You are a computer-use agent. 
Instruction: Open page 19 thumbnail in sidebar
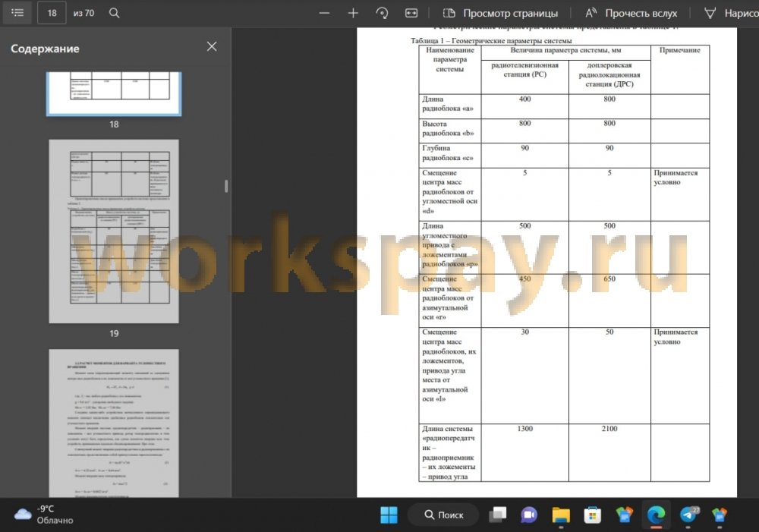114,231
